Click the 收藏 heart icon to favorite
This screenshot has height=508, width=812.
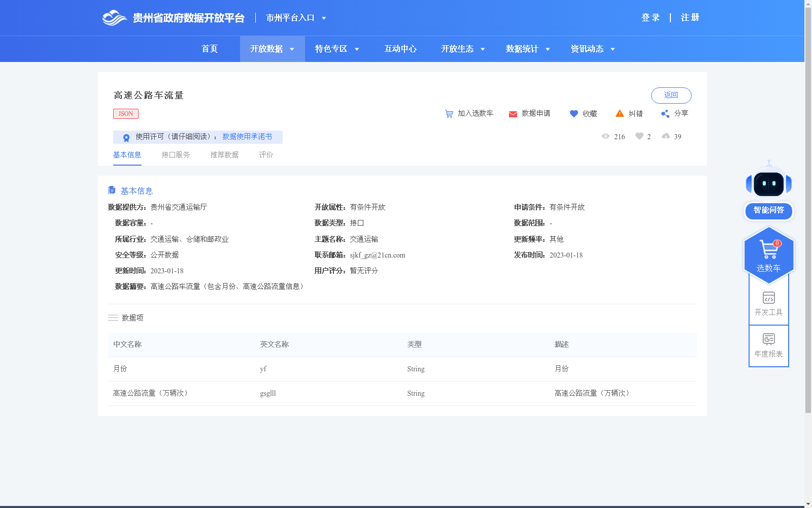coord(574,114)
